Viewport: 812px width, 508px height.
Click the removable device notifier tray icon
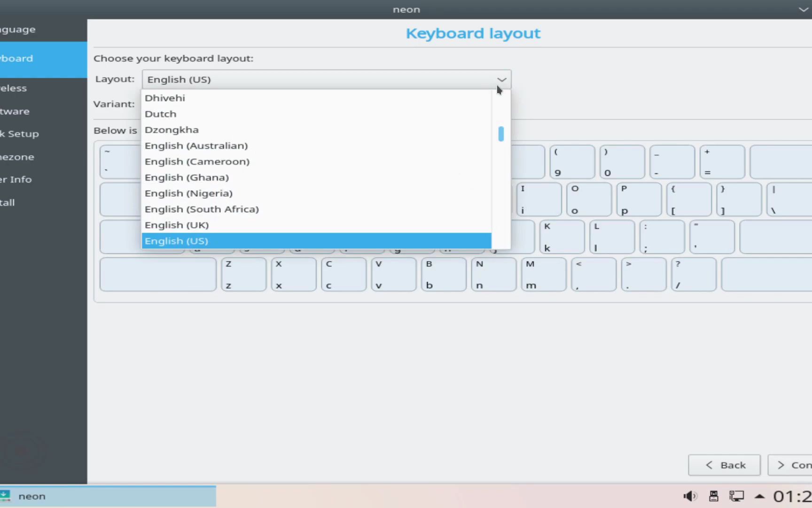713,496
